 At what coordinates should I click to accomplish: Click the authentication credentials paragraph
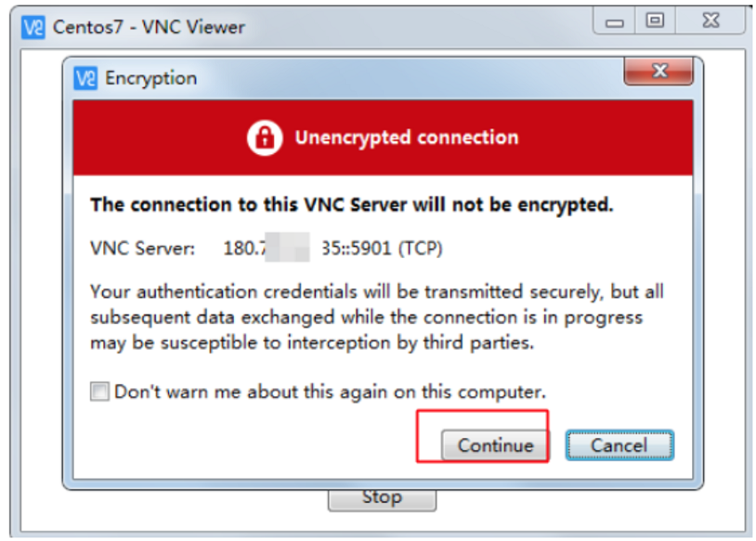(x=377, y=318)
